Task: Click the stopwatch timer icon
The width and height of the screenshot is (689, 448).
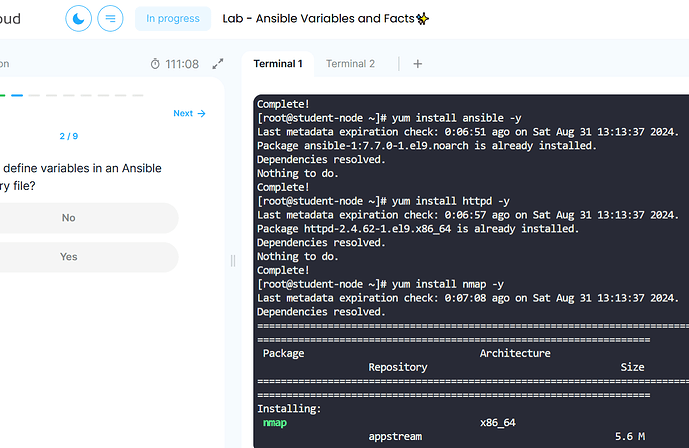Action: tap(155, 64)
